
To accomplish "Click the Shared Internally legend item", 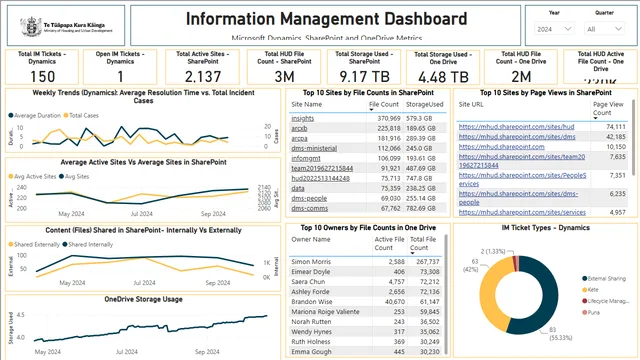I will [x=88, y=244].
